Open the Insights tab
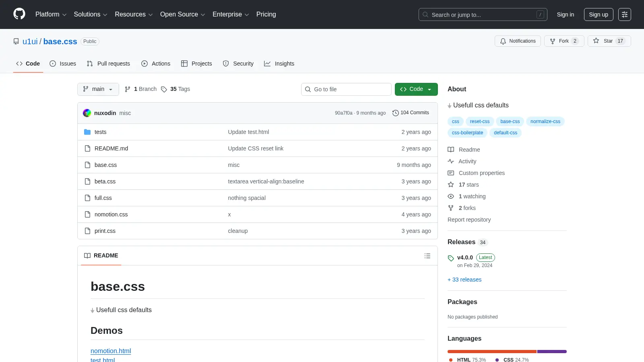The height and width of the screenshot is (362, 644). [279, 64]
